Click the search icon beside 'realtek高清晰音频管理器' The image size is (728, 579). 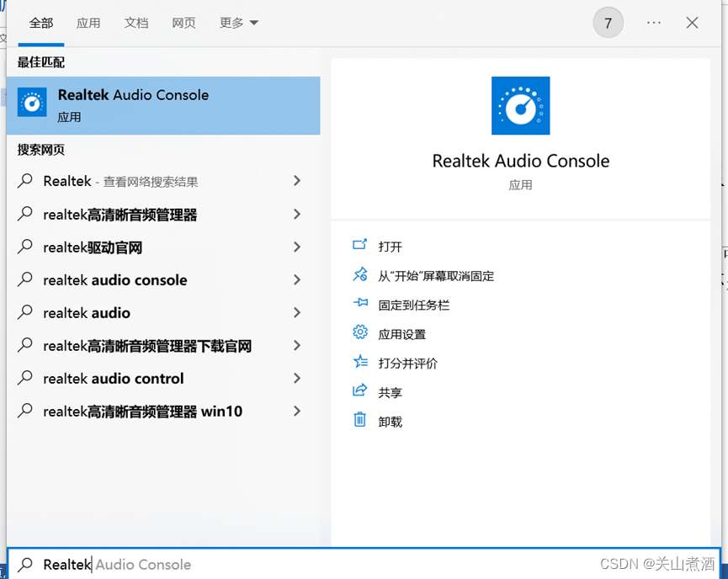(25, 214)
